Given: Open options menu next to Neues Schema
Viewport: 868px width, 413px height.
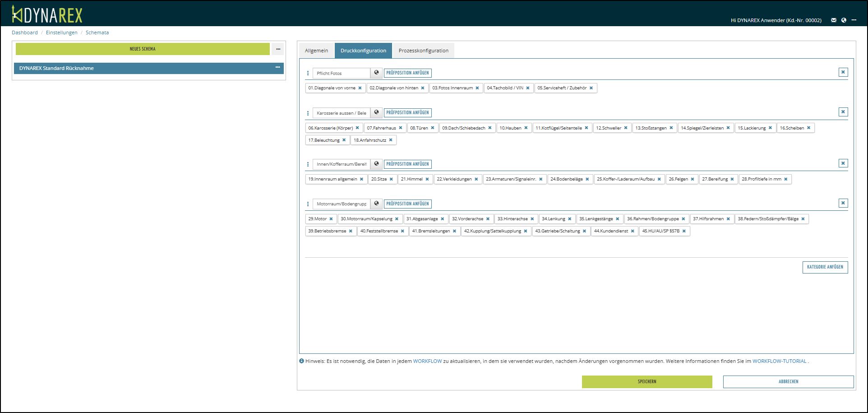Looking at the screenshot, I should [x=278, y=49].
